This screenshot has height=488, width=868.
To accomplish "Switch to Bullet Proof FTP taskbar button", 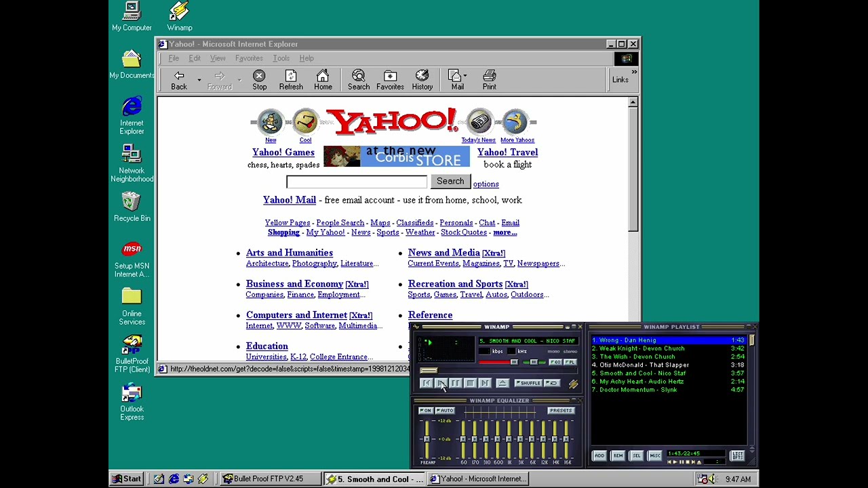I will [269, 479].
